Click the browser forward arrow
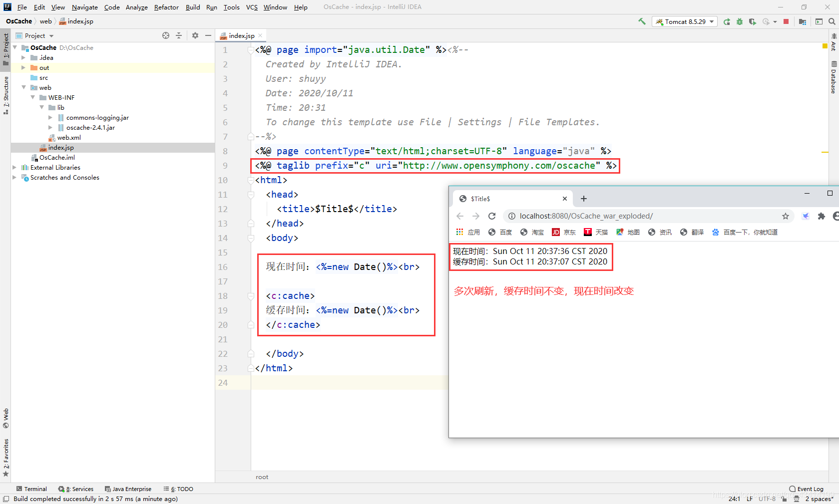 coord(476,216)
